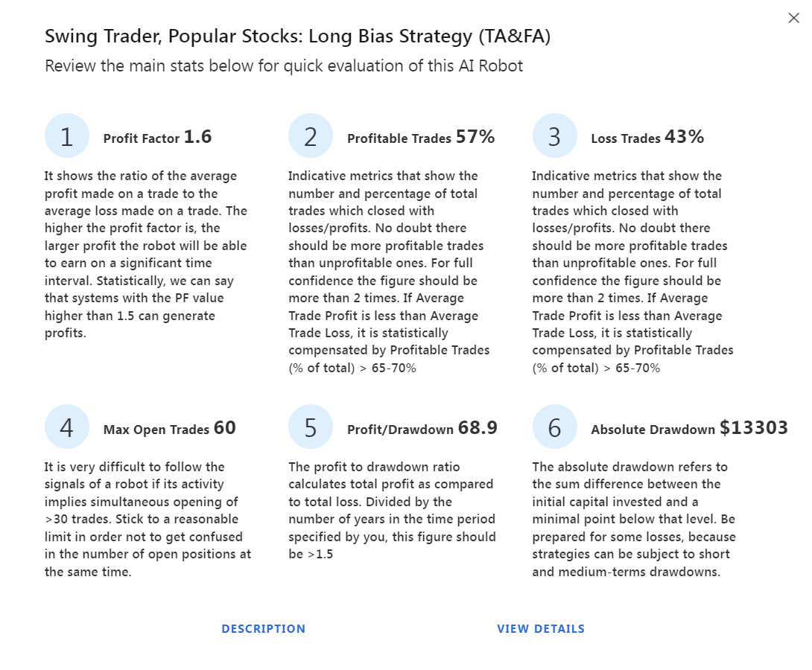Open the DESCRIPTION link

pos(264,628)
